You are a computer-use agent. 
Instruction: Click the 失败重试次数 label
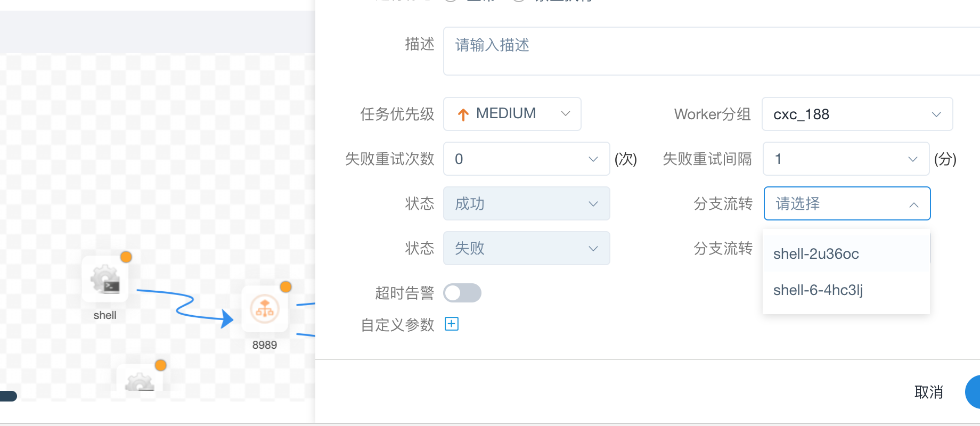pos(390,159)
